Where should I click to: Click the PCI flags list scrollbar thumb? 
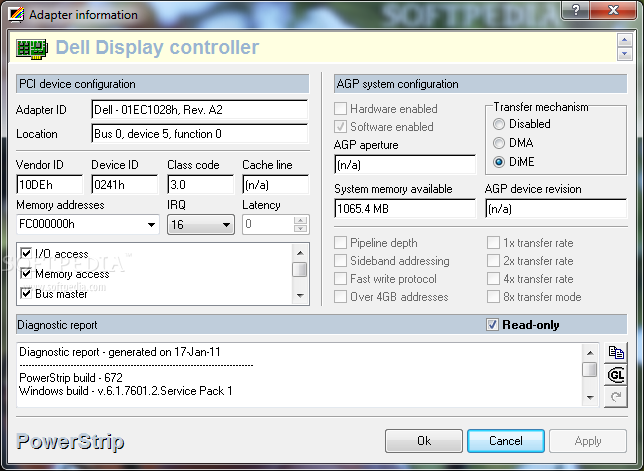tap(300, 269)
